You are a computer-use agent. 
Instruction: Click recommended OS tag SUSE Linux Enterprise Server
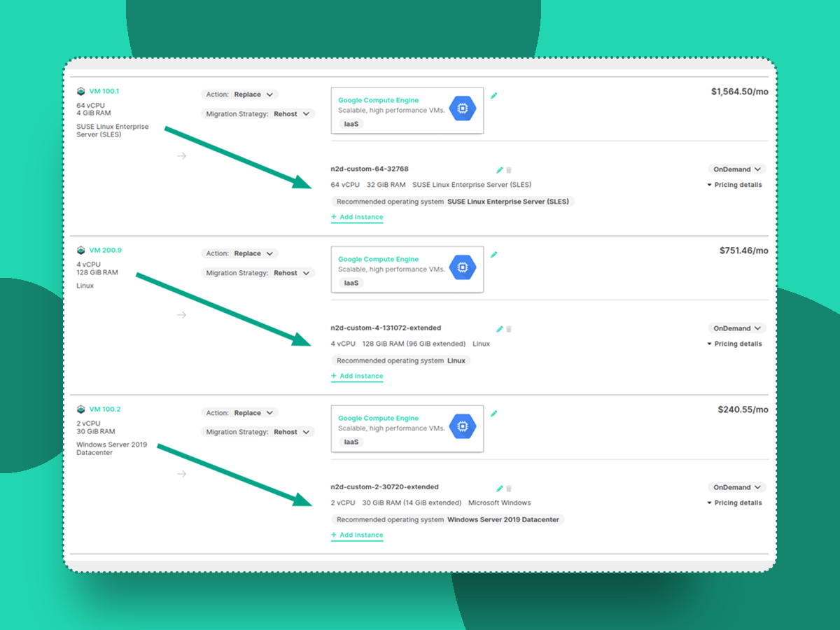point(453,202)
